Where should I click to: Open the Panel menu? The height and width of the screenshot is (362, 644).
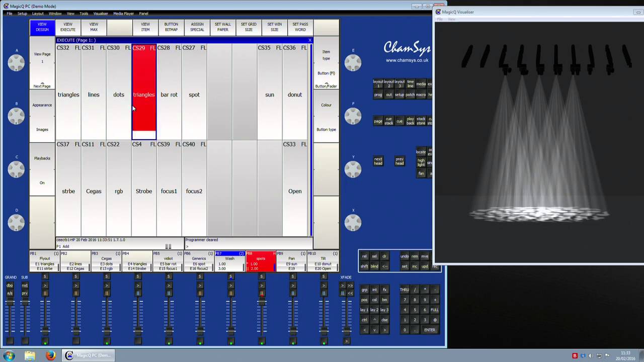(144, 14)
